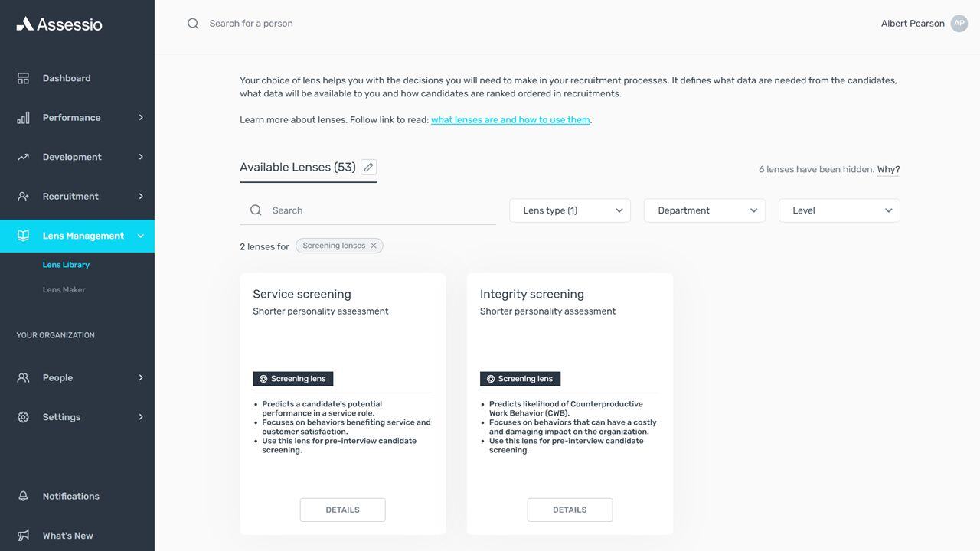Click the lens Search input field
Image resolution: width=980 pixels, height=551 pixels.
point(367,210)
